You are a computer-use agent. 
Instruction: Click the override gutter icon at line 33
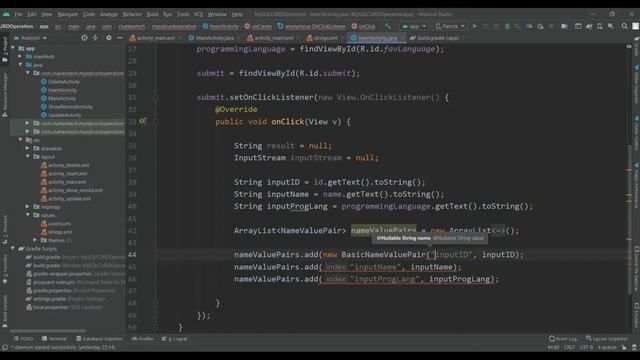tap(142, 121)
